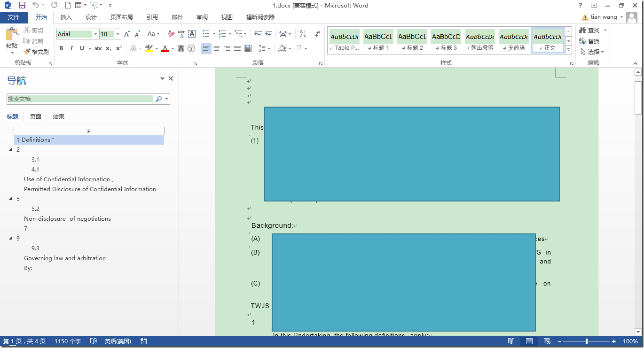
Task: Show 页面 (Pages) tab in navigation pane
Action: tap(36, 117)
